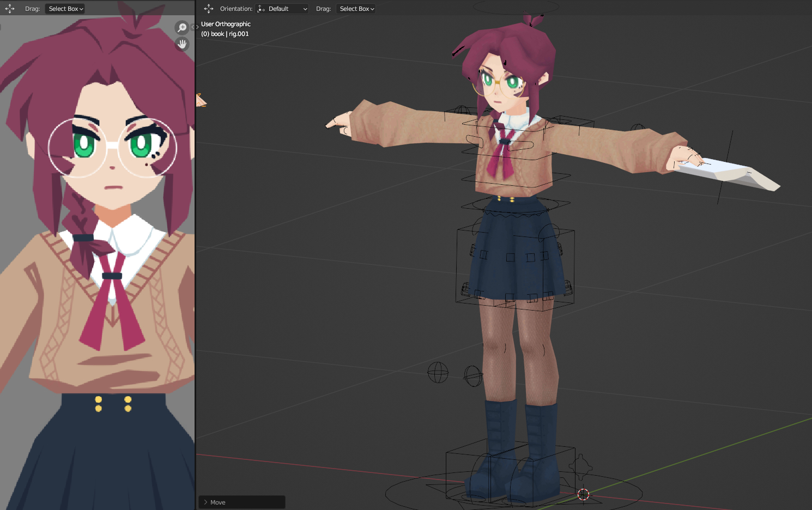
Task: Click the transform orientation axes icon
Action: click(x=261, y=9)
